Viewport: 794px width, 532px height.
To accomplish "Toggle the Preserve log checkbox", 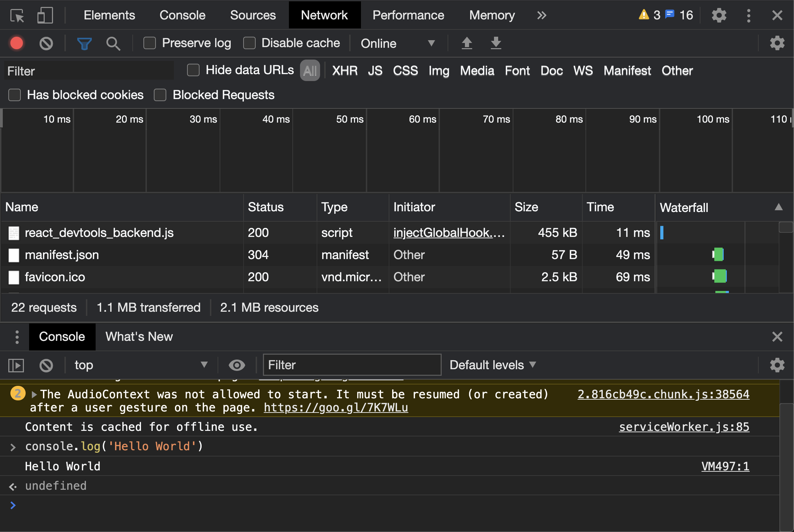I will point(150,43).
